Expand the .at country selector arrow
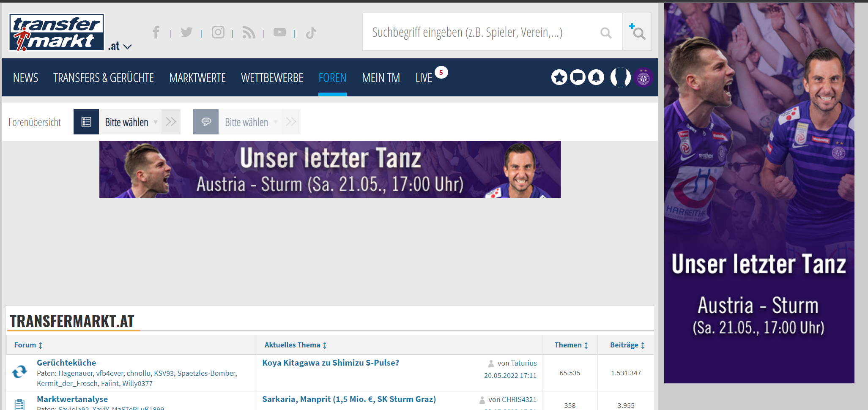Image resolution: width=868 pixels, height=410 pixels. pos(127,46)
